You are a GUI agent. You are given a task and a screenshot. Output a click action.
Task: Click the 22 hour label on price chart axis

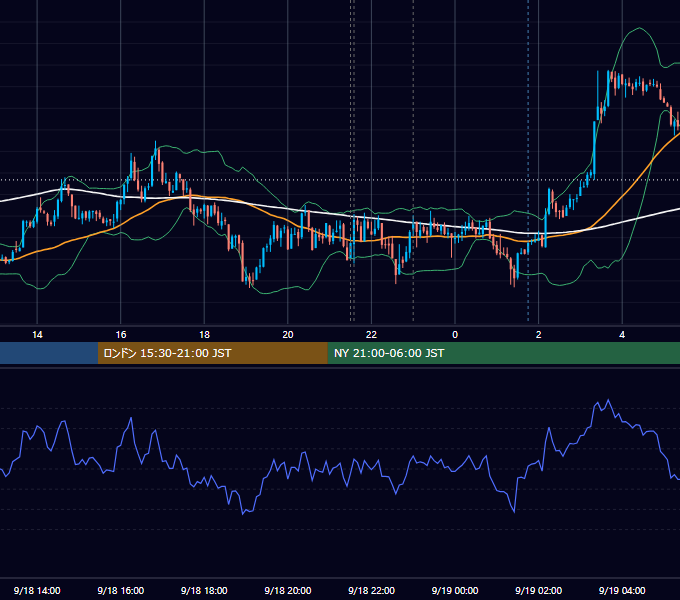(371, 335)
